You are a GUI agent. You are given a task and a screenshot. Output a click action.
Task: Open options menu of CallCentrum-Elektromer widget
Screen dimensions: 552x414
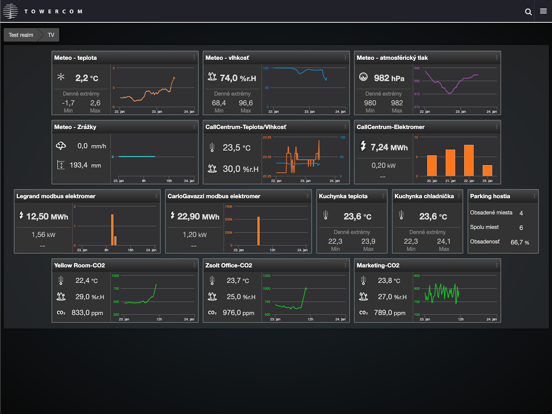497,127
